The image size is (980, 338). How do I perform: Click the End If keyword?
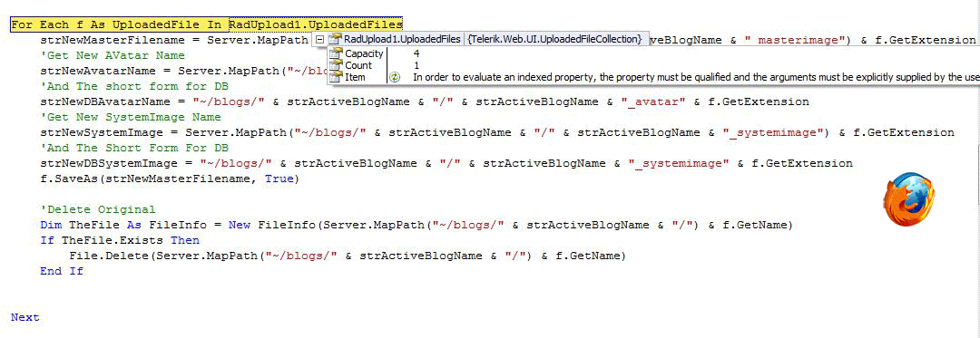(62, 271)
